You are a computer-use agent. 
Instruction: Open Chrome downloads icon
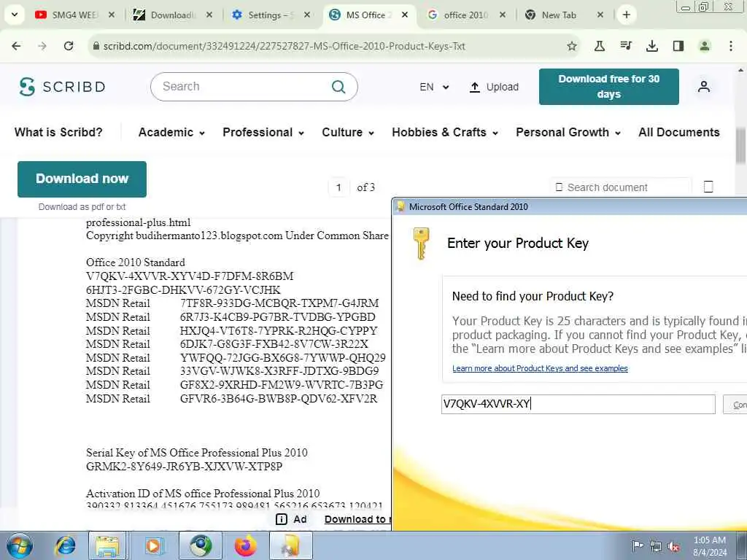point(652,46)
